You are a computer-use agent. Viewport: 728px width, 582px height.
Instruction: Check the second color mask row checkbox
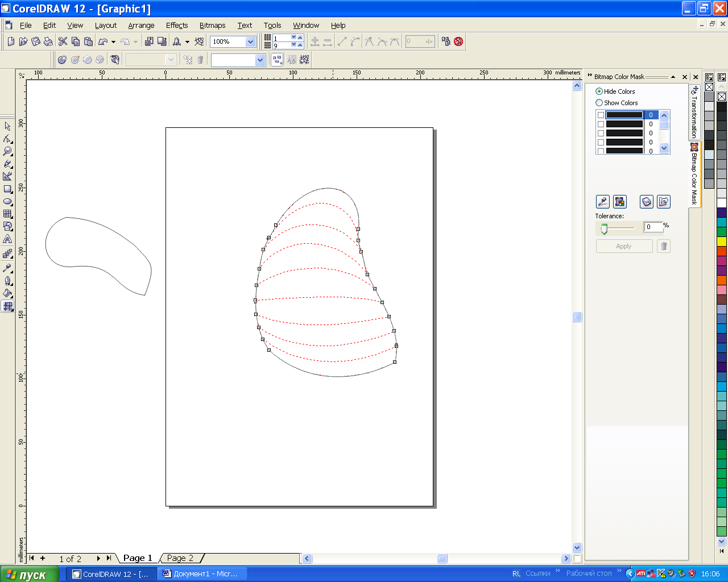601,124
